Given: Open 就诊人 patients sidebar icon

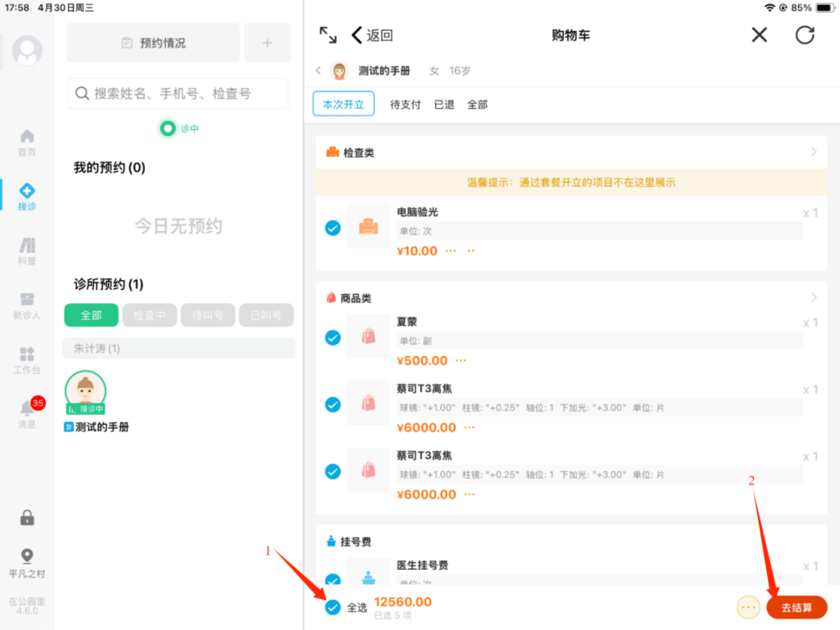Looking at the screenshot, I should [27, 305].
